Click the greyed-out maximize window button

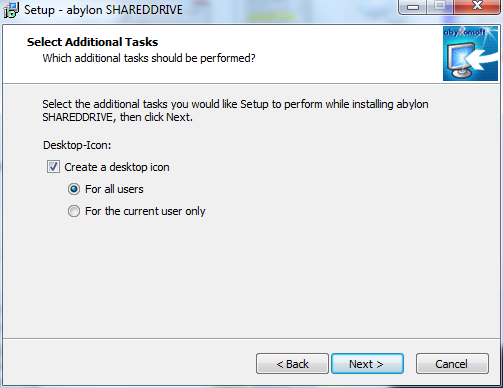pyautogui.click(x=440, y=7)
